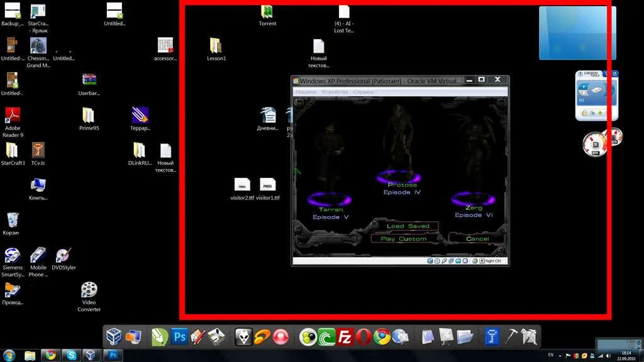Open the DLinkRU folder on desktop
Viewport: 644px width, 362px height.
[x=140, y=154]
